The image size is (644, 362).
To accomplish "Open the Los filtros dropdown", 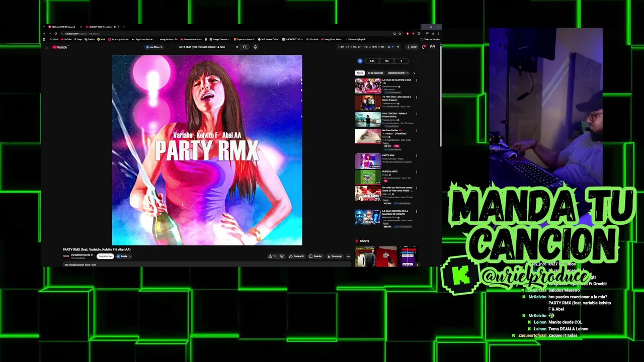I will [154, 47].
